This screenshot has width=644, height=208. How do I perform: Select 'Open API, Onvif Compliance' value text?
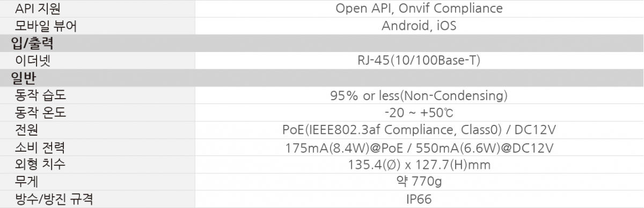coord(419,9)
